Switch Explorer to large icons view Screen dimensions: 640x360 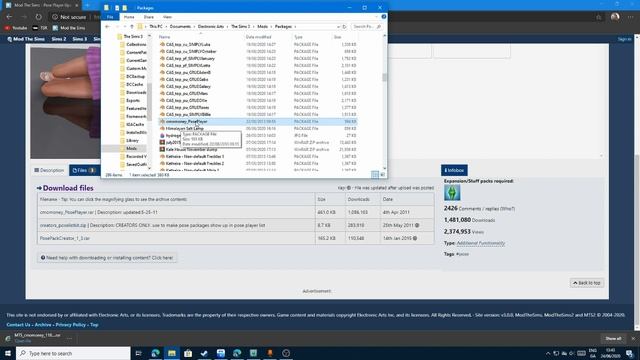(382, 175)
